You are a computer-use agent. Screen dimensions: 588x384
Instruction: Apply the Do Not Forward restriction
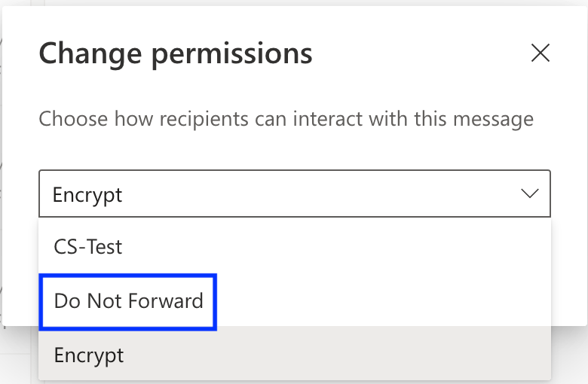tap(129, 301)
